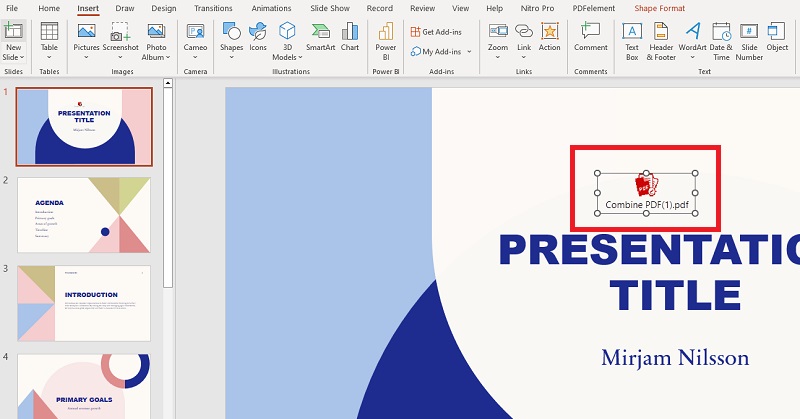Click the Mirjam Nilsson subtitle text
This screenshot has width=800, height=419.
[675, 358]
